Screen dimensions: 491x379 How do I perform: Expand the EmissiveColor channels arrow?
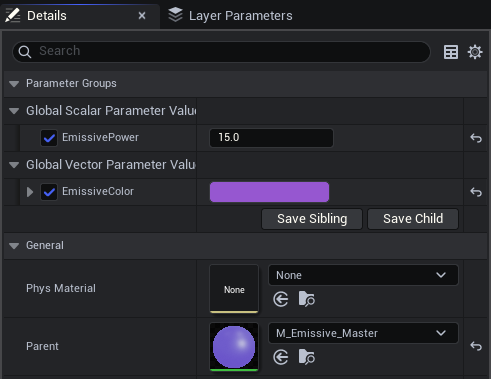[x=30, y=192]
